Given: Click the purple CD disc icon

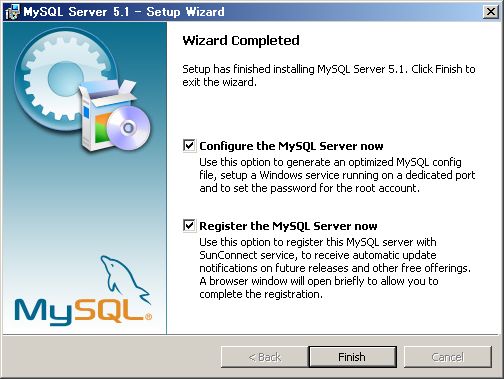Looking at the screenshot, I should tap(128, 128).
